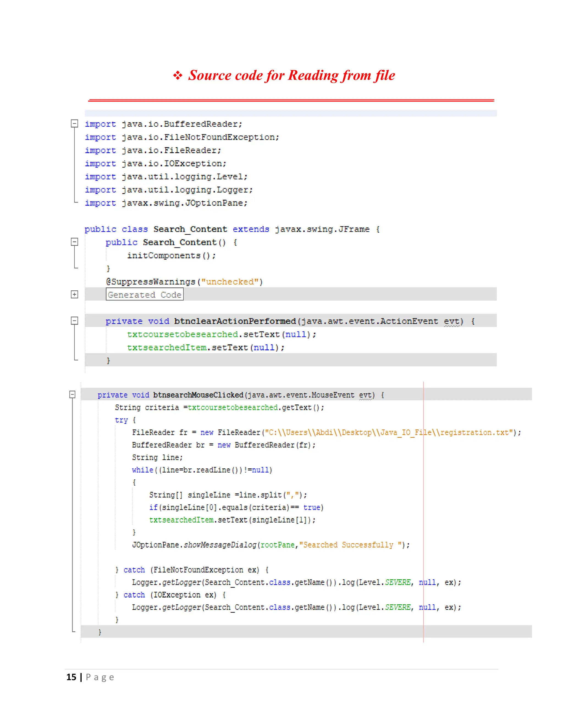Click 'txtcoursetobesearched.setText(null);' line
The height and width of the screenshot is (728, 563).
click(x=222, y=334)
